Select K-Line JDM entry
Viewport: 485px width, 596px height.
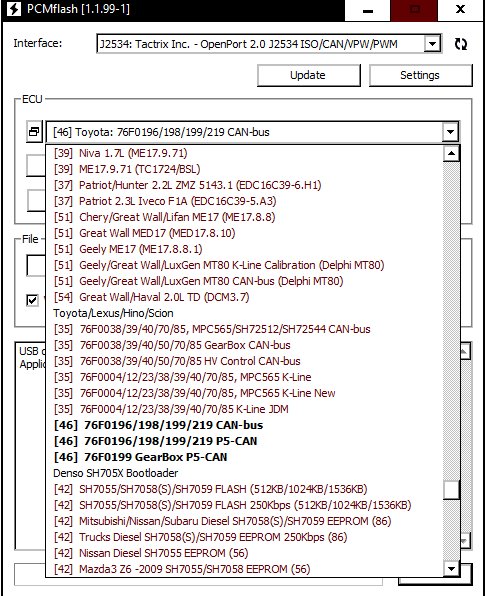[244, 409]
